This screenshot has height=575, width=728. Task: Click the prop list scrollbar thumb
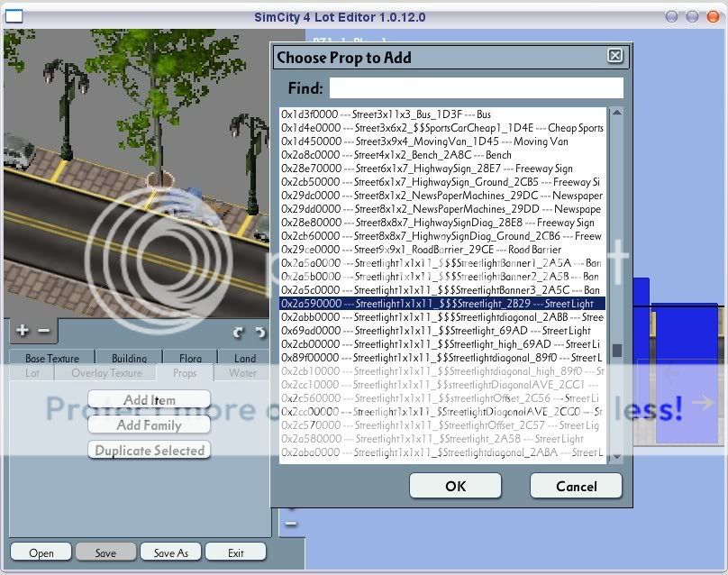point(616,351)
